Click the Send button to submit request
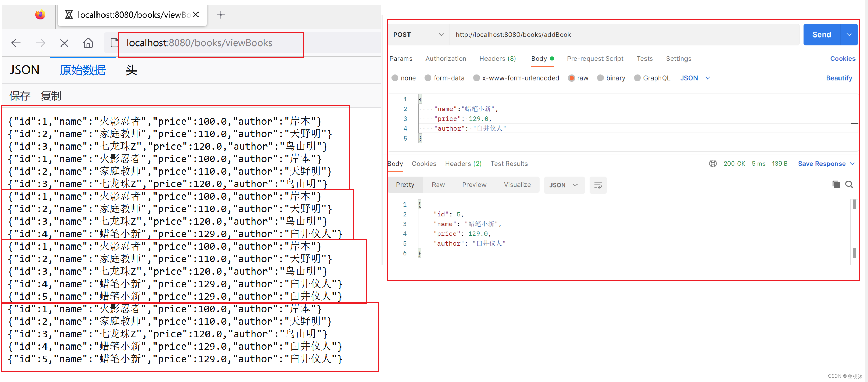 pos(822,34)
